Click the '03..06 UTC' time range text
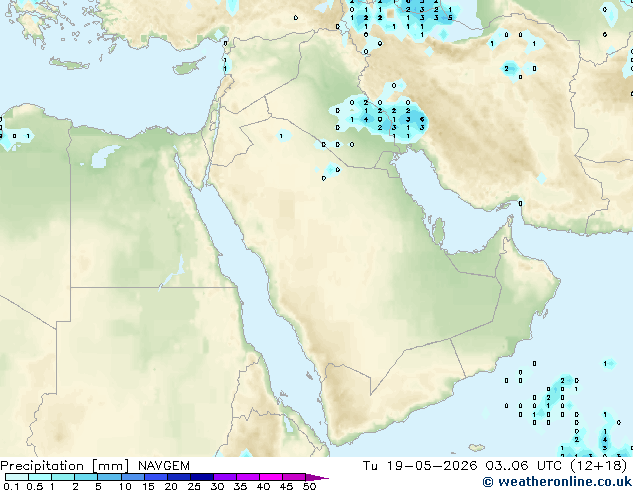This screenshot has width=634, height=490. click(523, 466)
